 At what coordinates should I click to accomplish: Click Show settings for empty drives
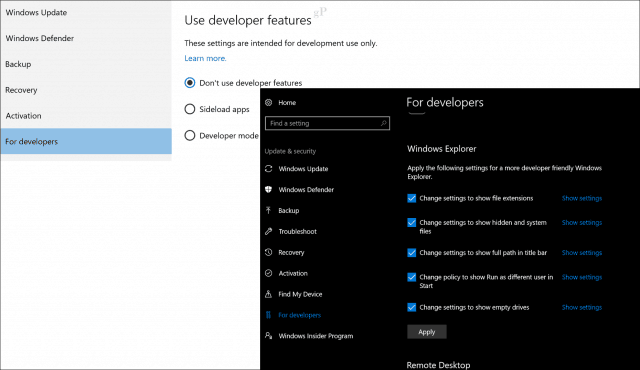point(582,308)
